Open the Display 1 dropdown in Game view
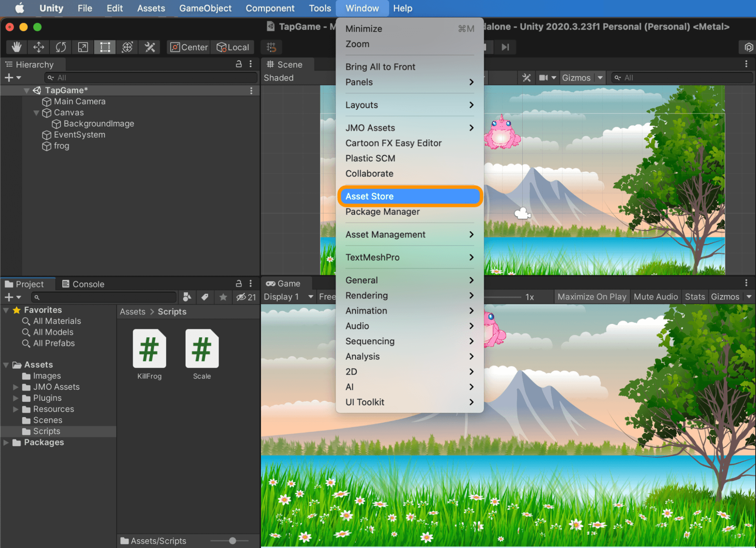This screenshot has height=548, width=756. 288,296
